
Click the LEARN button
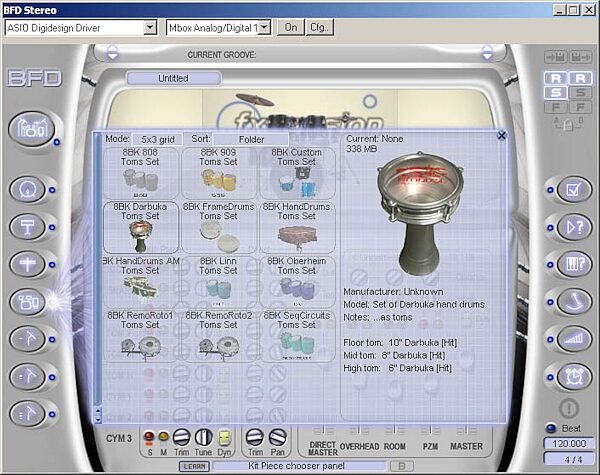pyautogui.click(x=194, y=466)
